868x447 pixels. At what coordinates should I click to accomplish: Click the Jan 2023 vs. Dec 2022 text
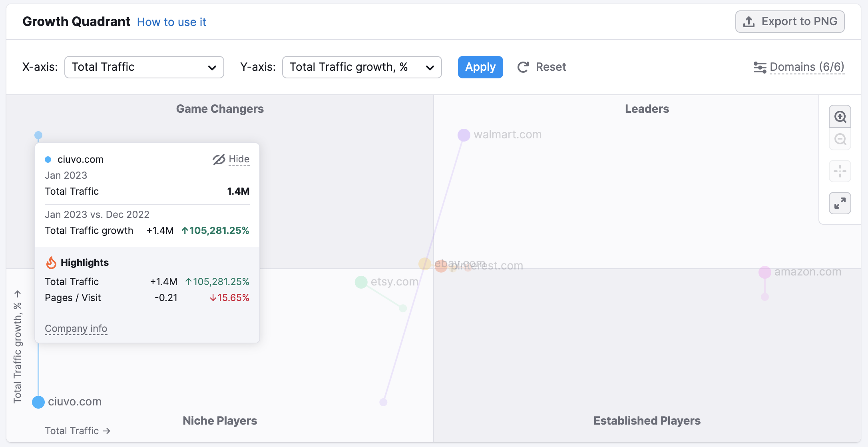tap(97, 215)
